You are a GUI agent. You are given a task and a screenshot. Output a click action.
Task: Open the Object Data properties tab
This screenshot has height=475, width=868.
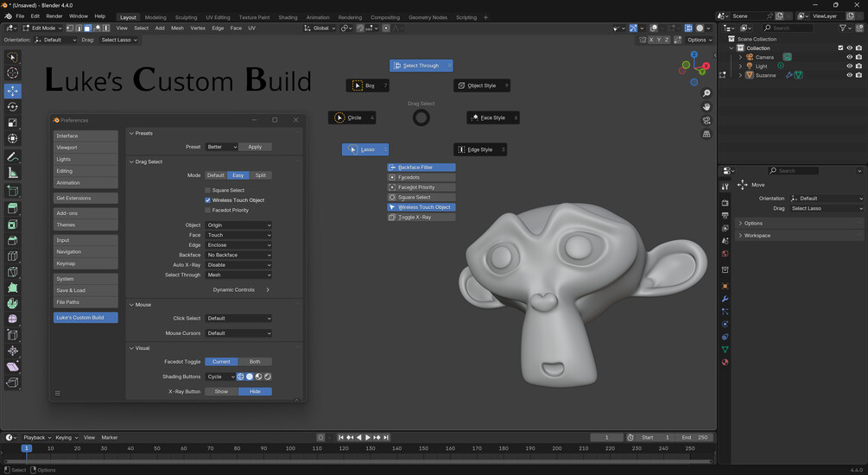pyautogui.click(x=725, y=349)
